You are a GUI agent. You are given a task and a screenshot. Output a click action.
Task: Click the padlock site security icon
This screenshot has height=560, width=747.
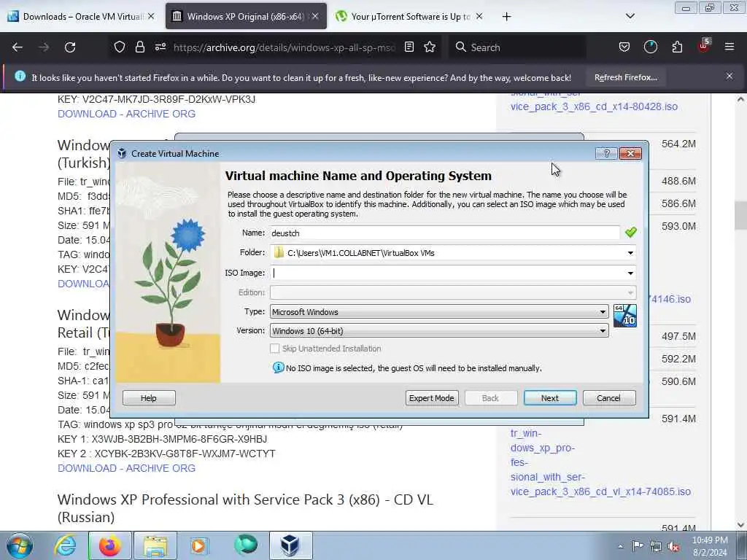click(x=139, y=47)
